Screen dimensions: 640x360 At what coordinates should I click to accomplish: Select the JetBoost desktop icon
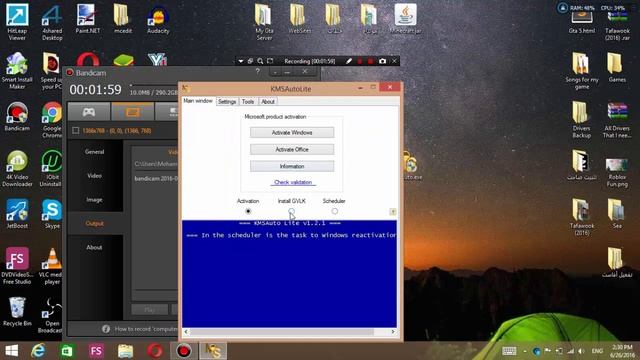click(17, 213)
